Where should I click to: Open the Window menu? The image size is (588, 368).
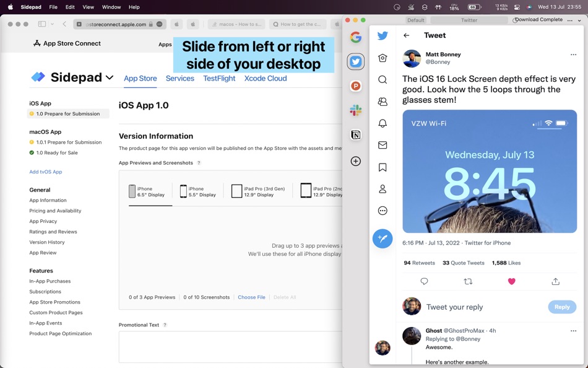[x=111, y=7]
